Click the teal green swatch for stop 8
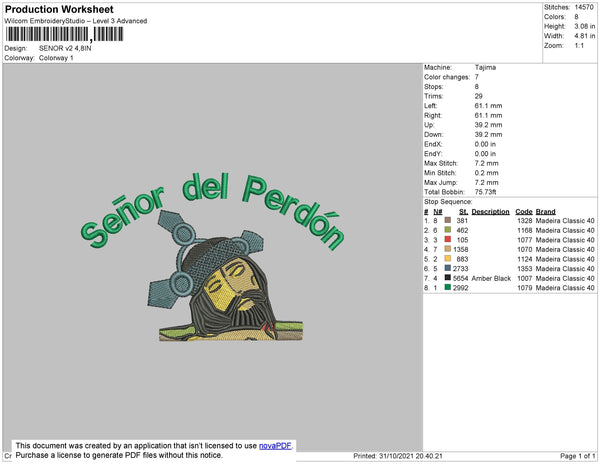The width and height of the screenshot is (600, 464). pyautogui.click(x=447, y=287)
